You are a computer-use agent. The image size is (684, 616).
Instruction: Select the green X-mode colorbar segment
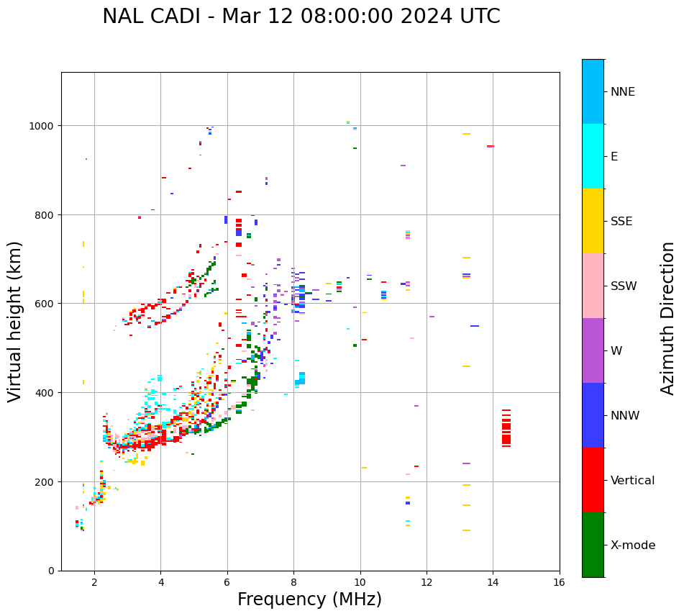(x=593, y=545)
